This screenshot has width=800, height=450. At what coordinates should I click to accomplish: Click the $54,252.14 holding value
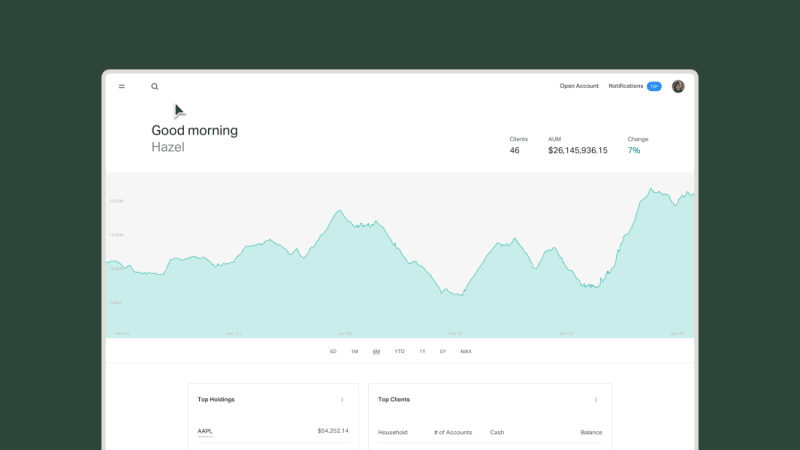tap(333, 431)
